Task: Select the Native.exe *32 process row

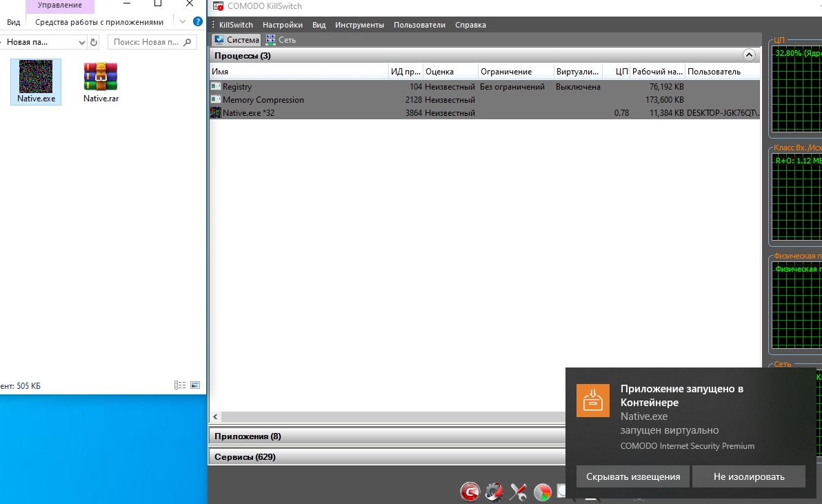Action: coord(485,112)
